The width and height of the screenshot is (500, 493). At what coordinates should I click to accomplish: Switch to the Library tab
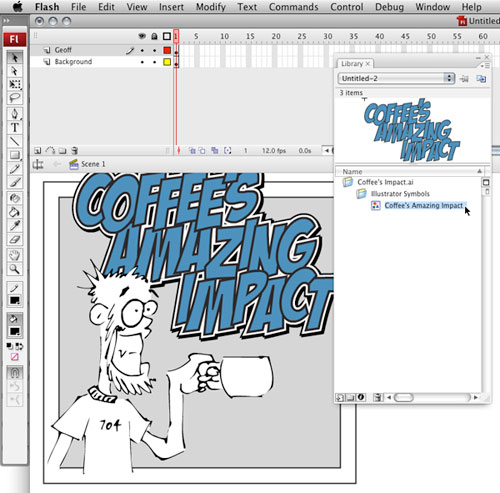[x=355, y=63]
